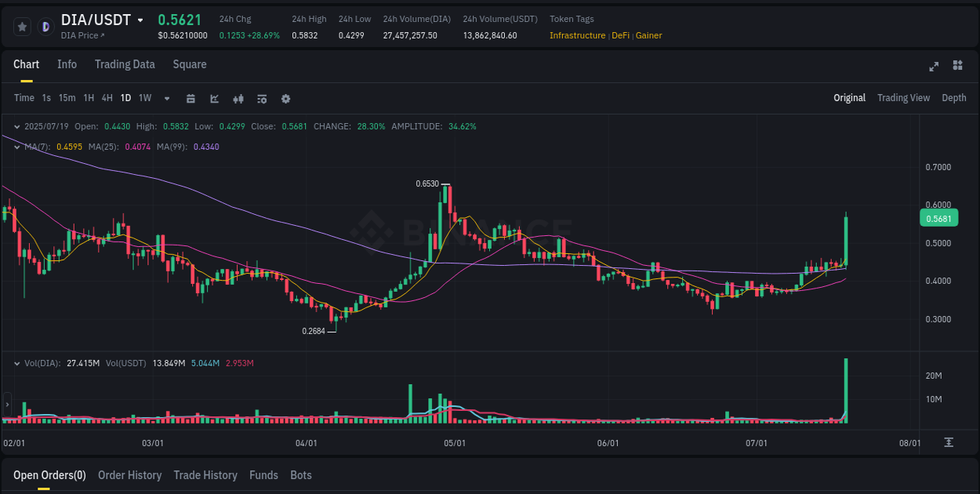
Task: Open the extra timeframe dropdown after 1W
Action: [166, 98]
